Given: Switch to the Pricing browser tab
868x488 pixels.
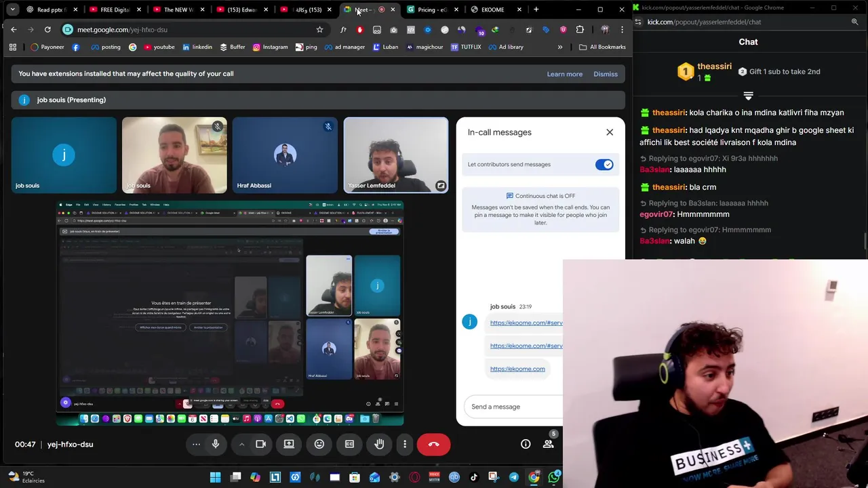Looking at the screenshot, I should click(x=432, y=9).
